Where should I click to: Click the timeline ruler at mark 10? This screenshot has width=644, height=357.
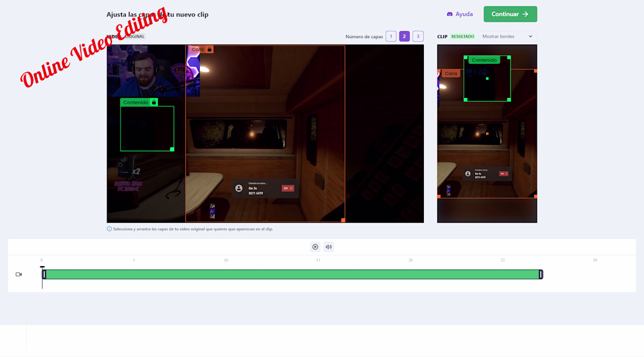(x=226, y=260)
